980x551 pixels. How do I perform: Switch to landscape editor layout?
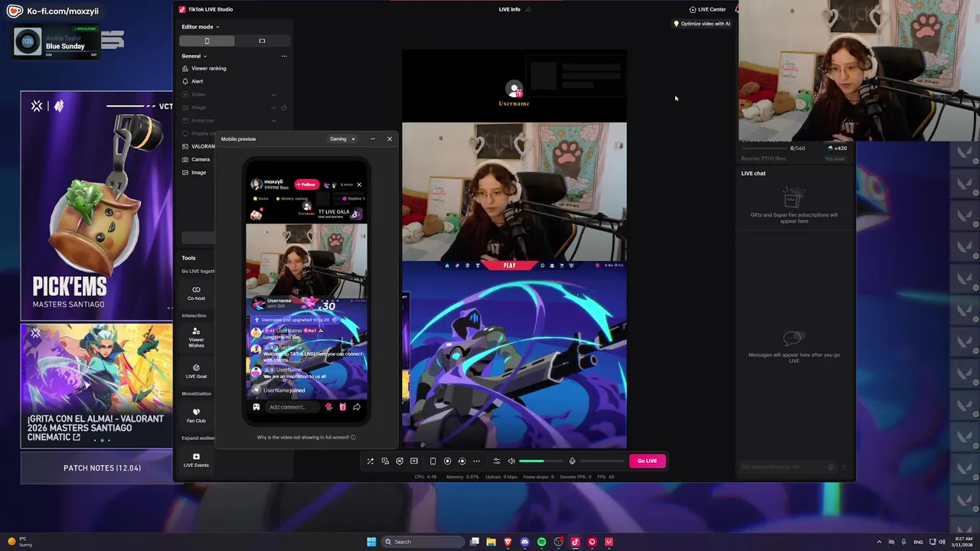[262, 41]
